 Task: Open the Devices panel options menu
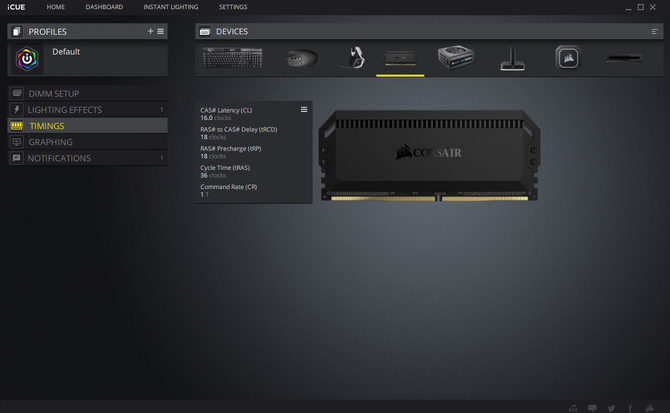point(654,32)
